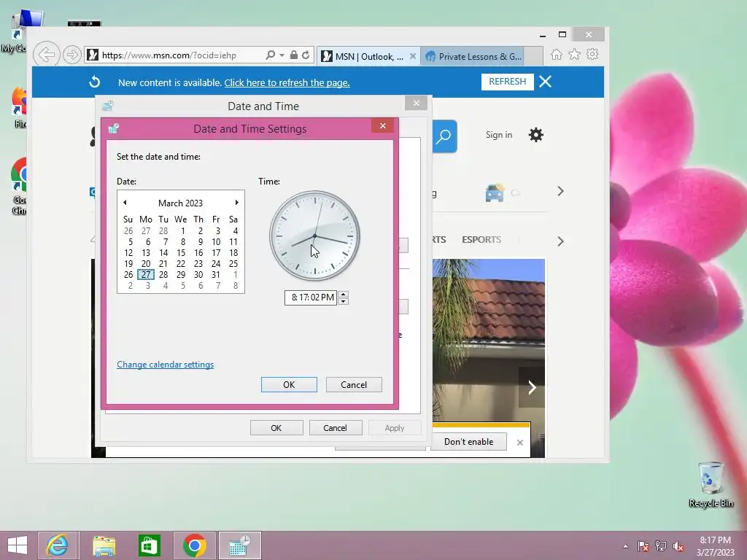The image size is (747, 560).
Task: Close the outer Date and Time window
Action: (417, 104)
